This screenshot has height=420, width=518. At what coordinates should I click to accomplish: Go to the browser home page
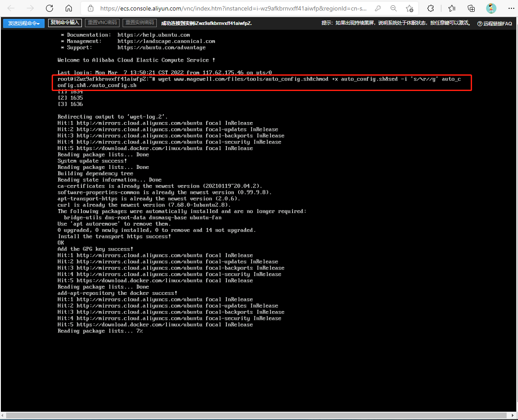point(69,8)
